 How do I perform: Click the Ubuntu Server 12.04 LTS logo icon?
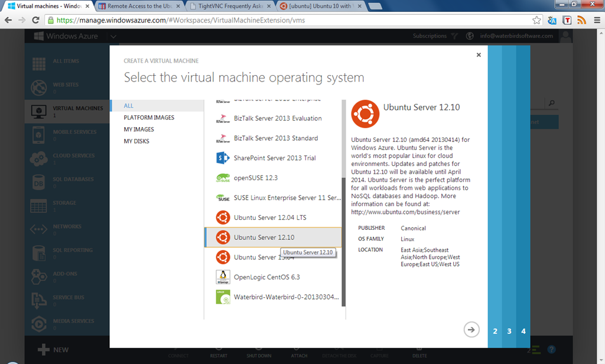(223, 217)
